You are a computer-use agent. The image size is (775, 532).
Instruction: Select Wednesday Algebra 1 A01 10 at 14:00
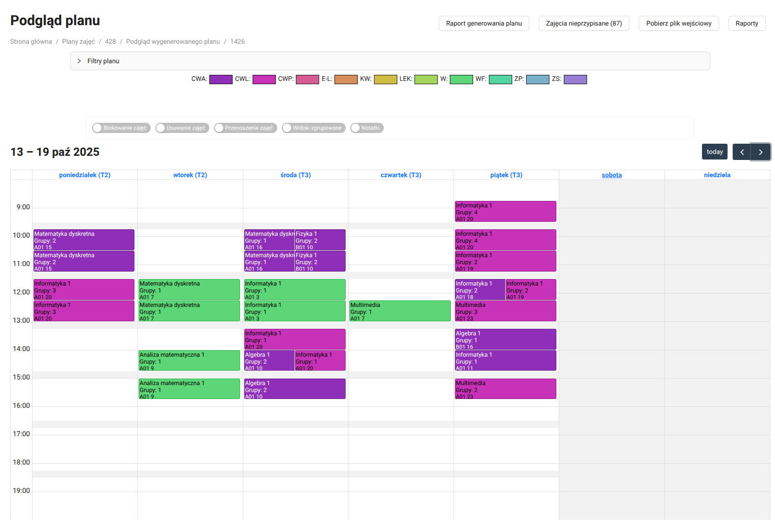(x=269, y=360)
